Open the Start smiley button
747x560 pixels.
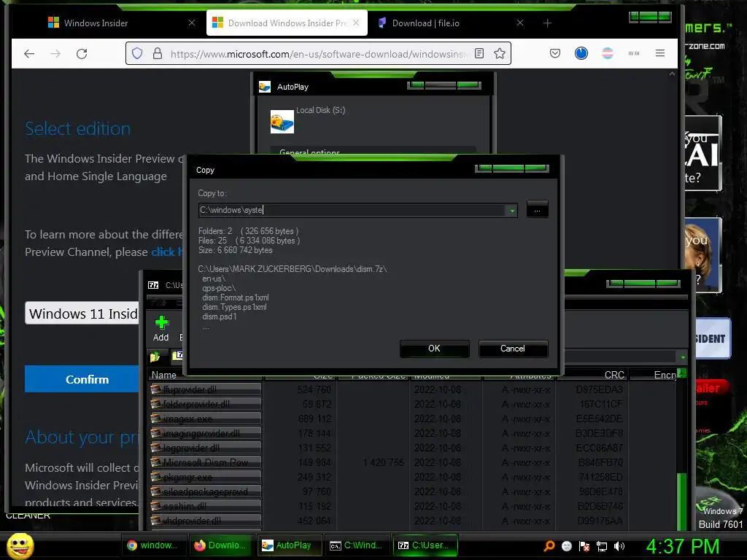[x=20, y=545]
